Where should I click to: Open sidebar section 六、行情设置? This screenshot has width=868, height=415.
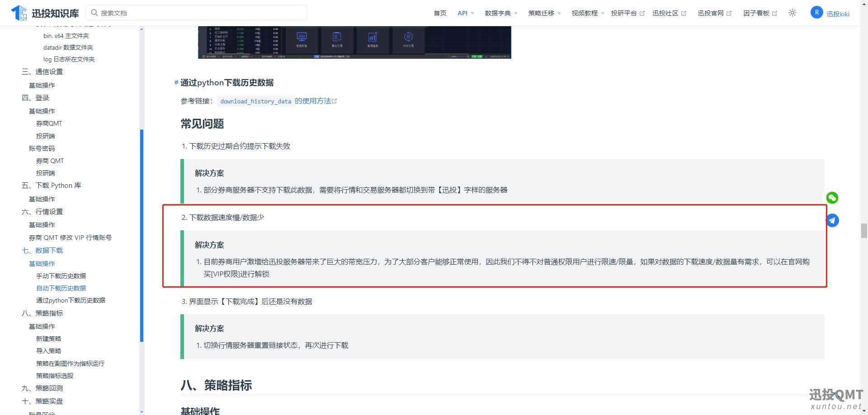(x=42, y=212)
